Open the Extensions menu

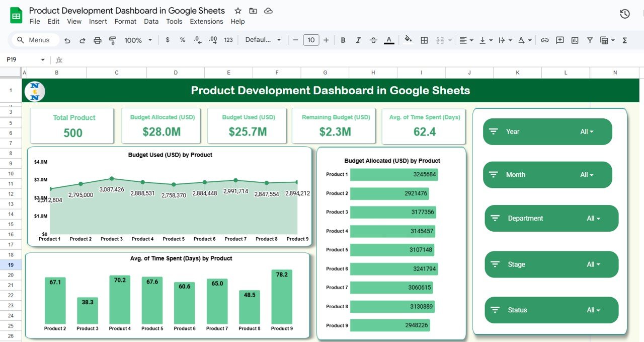(x=206, y=21)
